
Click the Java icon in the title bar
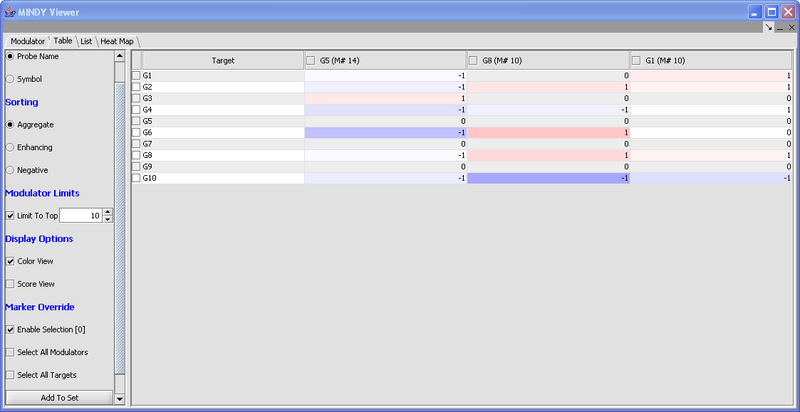[x=10, y=12]
